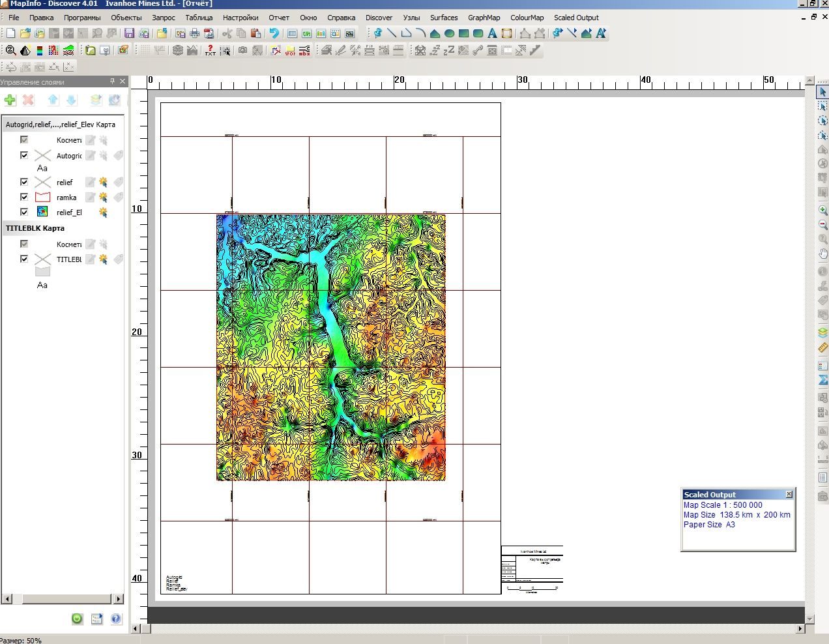
Task: Close the Scaled Output floating panel
Action: pyautogui.click(x=789, y=494)
